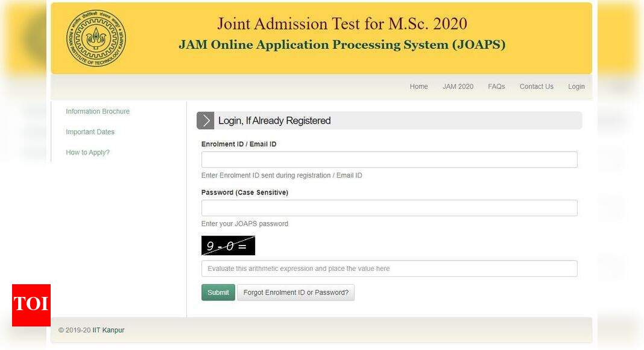Click the dark chevron arrow icon beside Login heading

(x=206, y=120)
